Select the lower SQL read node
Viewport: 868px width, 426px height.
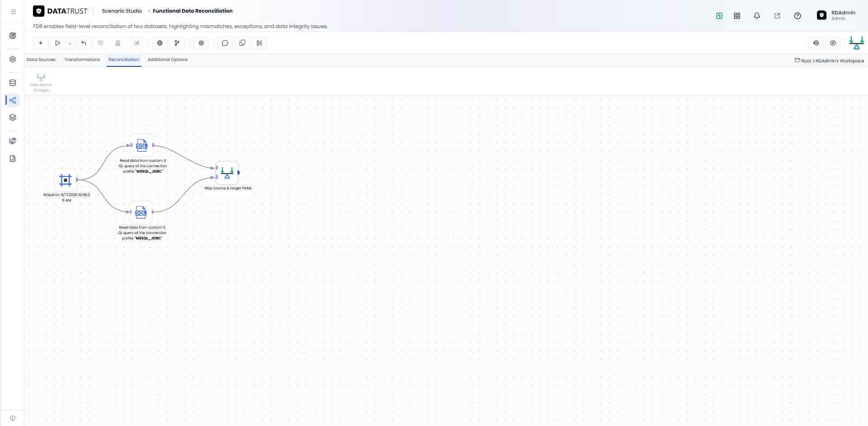click(x=141, y=212)
